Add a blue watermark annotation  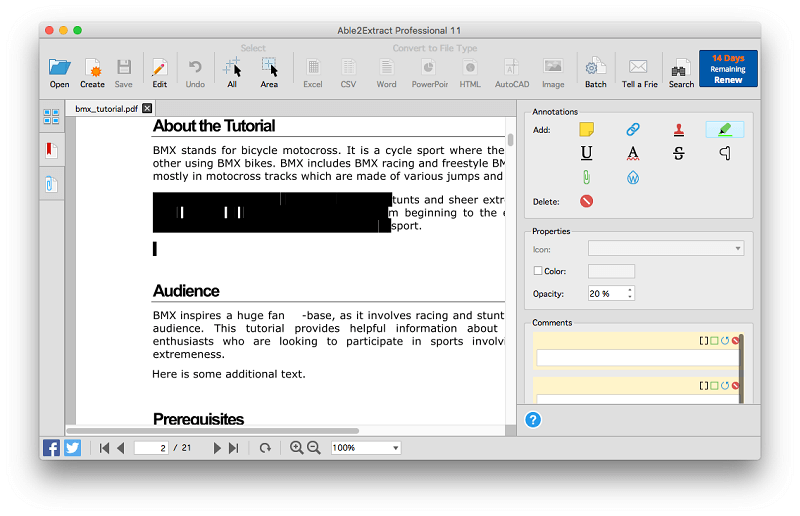coord(633,178)
